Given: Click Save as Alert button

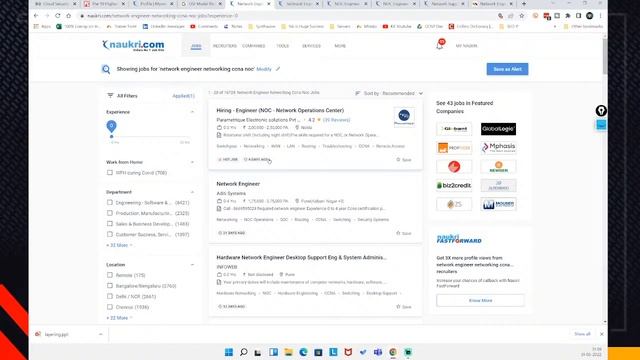Looking at the screenshot, I should [507, 69].
